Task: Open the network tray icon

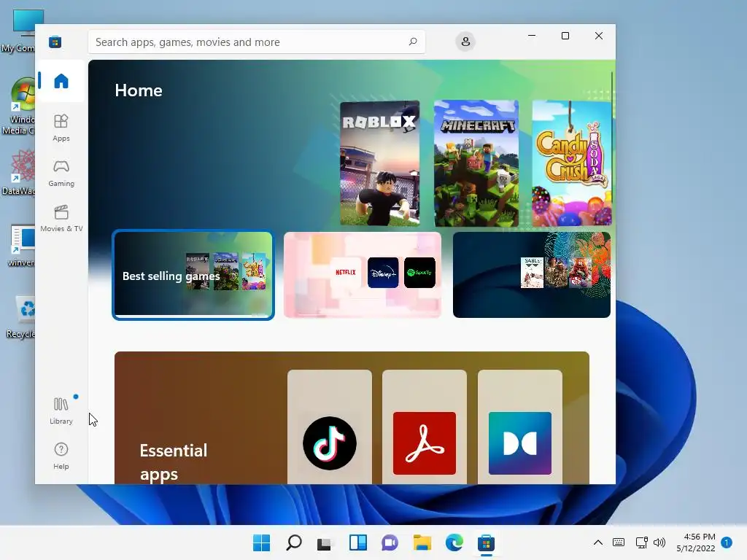Action: 641,542
